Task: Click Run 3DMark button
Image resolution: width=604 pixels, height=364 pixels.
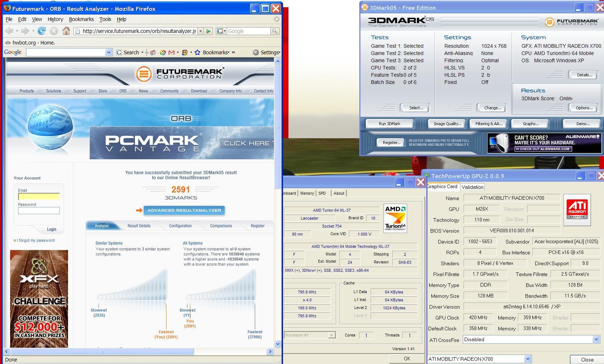Action: coord(389,124)
